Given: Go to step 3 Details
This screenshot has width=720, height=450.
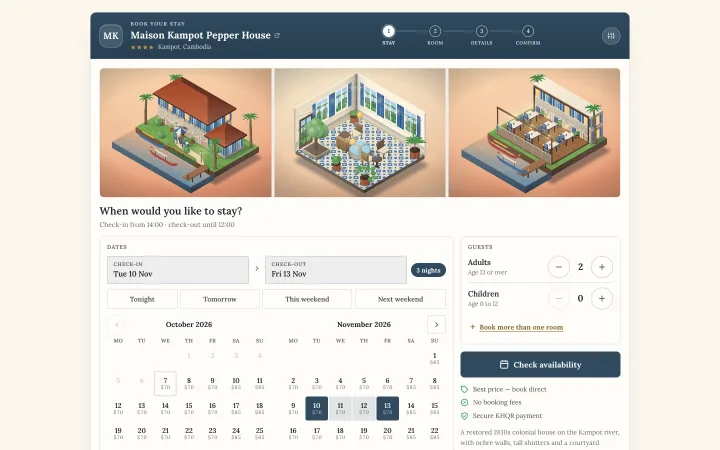Looking at the screenshot, I should (481, 35).
